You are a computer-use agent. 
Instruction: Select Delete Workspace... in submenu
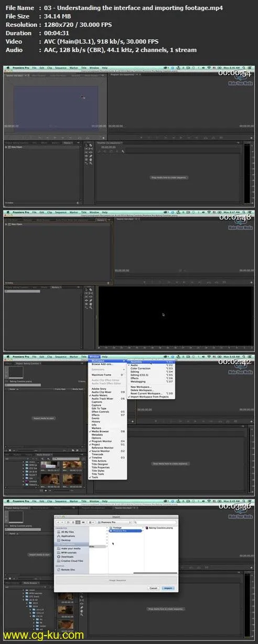(151, 390)
